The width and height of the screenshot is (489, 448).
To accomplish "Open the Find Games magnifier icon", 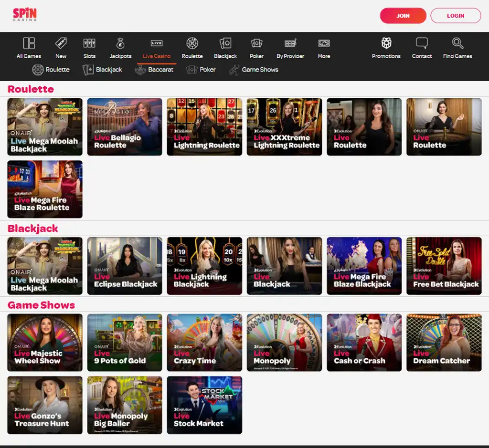I will (457, 43).
